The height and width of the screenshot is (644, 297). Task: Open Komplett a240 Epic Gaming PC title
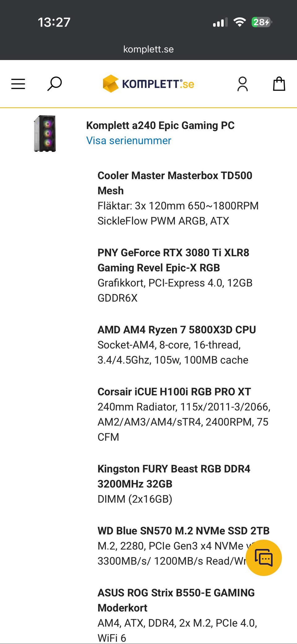pyautogui.click(x=160, y=125)
